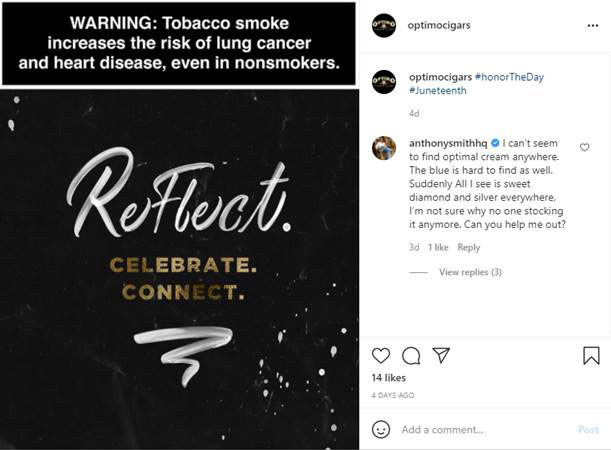Share post using paper plane icon

tap(441, 355)
